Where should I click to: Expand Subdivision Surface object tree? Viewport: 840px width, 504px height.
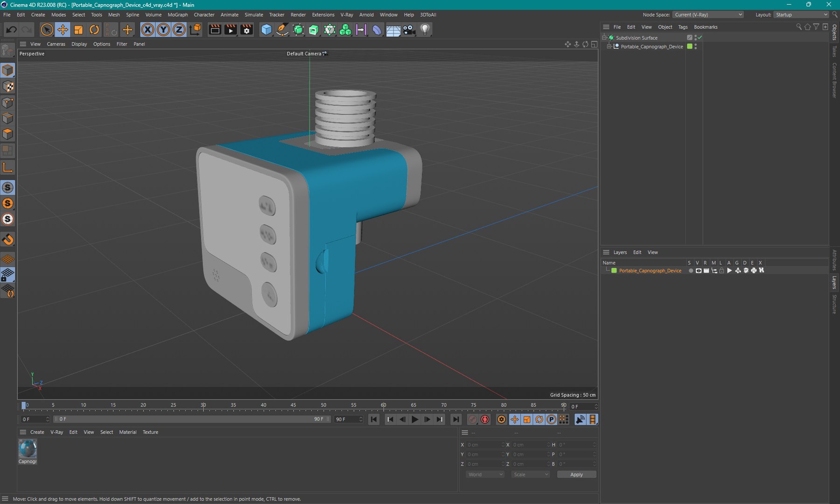604,38
